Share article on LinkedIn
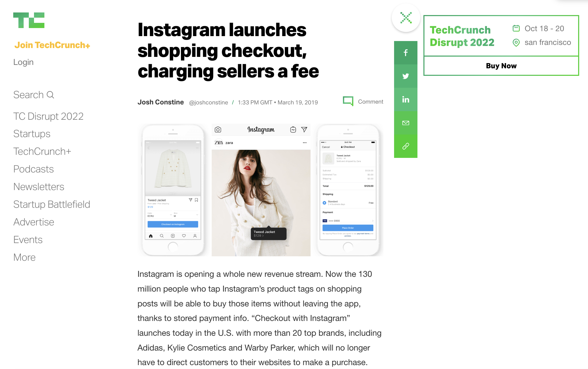 point(405,99)
